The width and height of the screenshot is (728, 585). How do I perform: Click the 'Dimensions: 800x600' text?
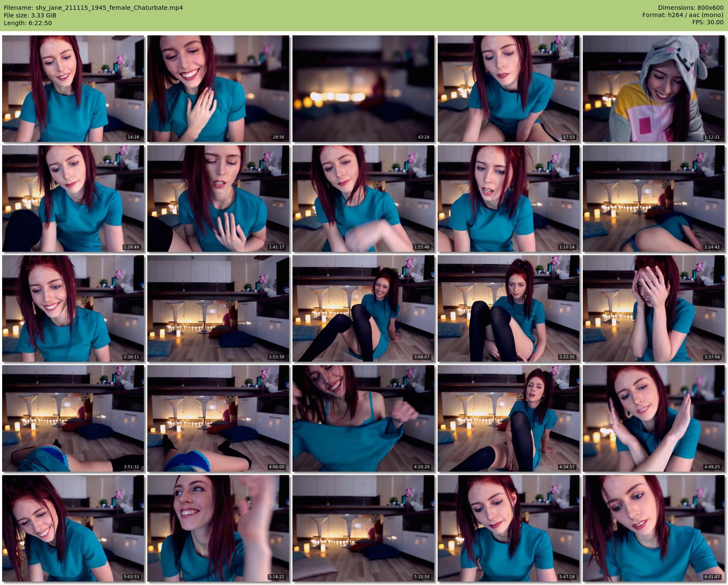pos(691,8)
